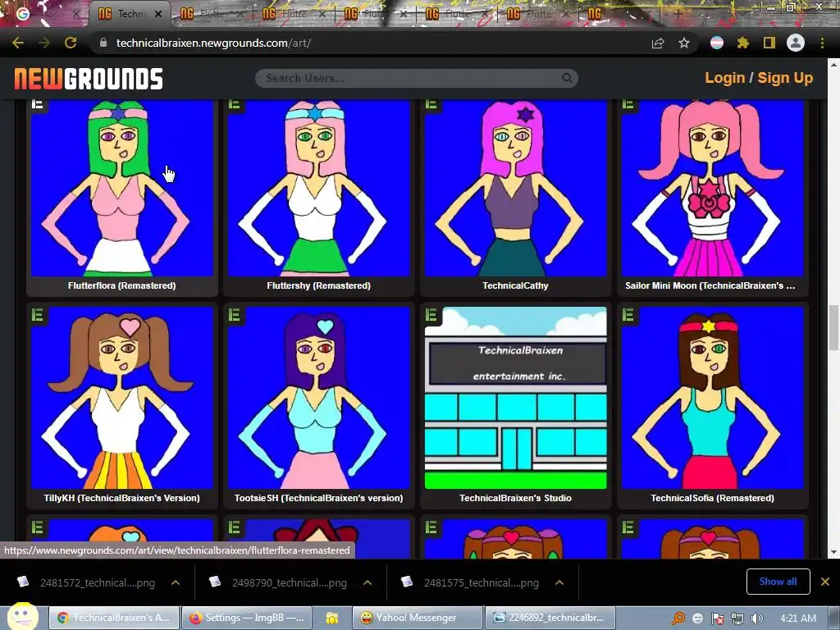Reload the Newgrounds art page

click(x=71, y=43)
